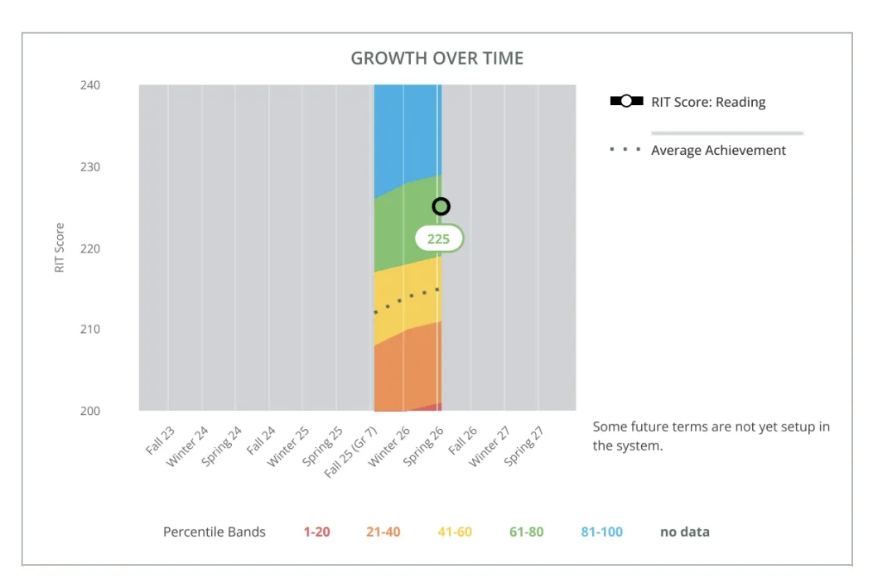Screen dimensions: 873x588
Task: Click the Spring 26 term label
Action: click(424, 446)
